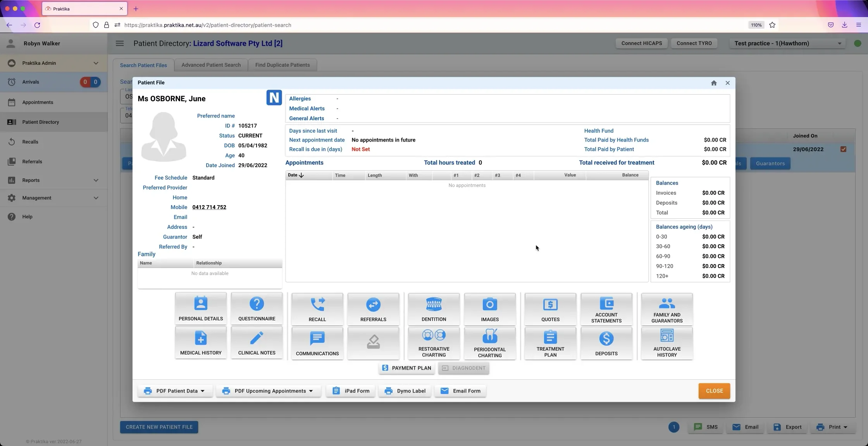868x446 pixels.
Task: Open the Autoclave History panel
Action: click(x=666, y=343)
